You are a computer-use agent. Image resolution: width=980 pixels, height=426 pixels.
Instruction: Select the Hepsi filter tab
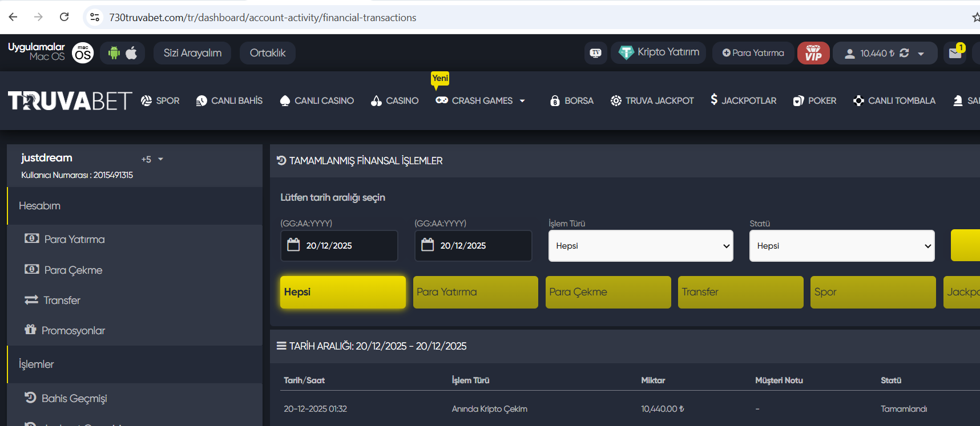pos(343,292)
